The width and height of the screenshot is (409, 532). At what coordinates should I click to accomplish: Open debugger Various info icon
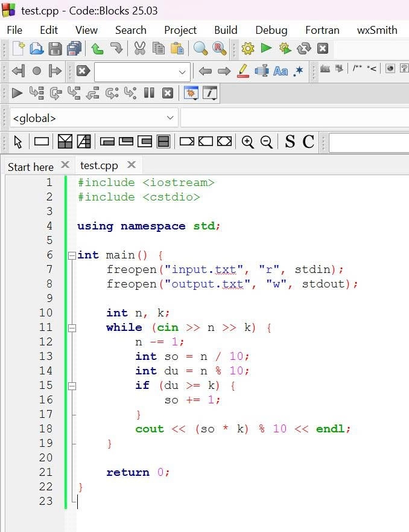coord(210,92)
